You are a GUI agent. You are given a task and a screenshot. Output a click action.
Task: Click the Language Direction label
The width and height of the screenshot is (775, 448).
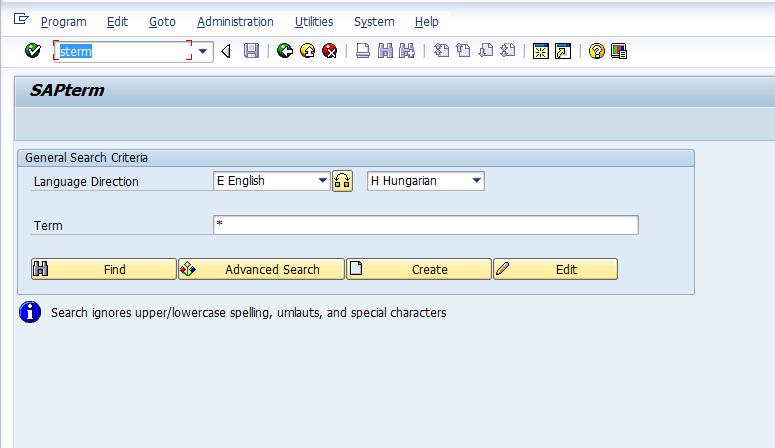[x=86, y=181]
